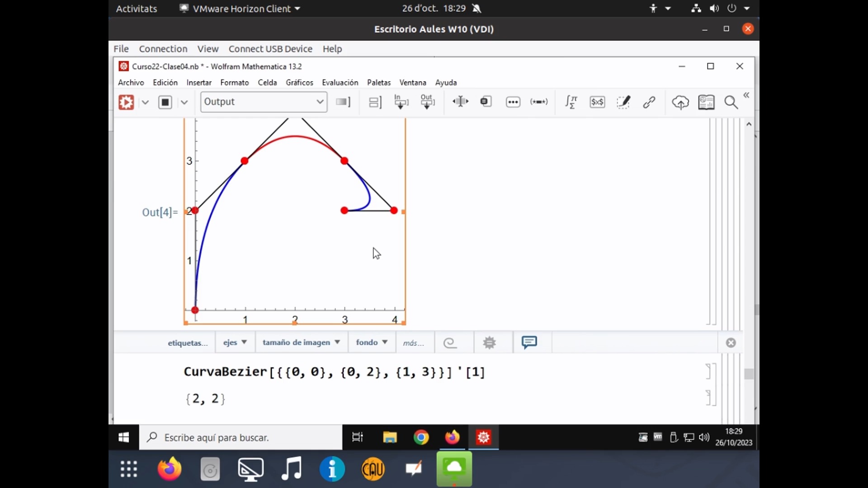Click the etiquetas... suggestion button
This screenshot has width=868, height=488.
tap(188, 343)
